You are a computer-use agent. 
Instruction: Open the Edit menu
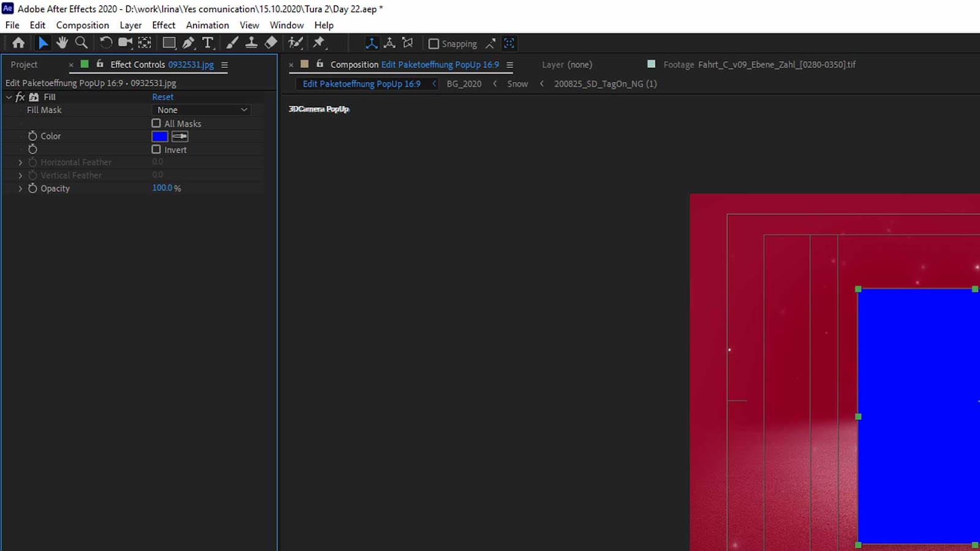point(37,25)
